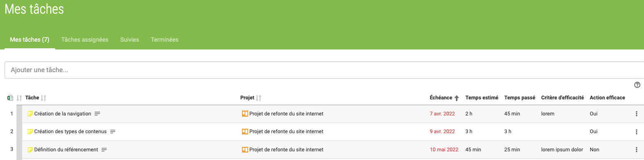Open options menu for Définition du référencement
This screenshot has height=160, width=644.
pyautogui.click(x=637, y=150)
